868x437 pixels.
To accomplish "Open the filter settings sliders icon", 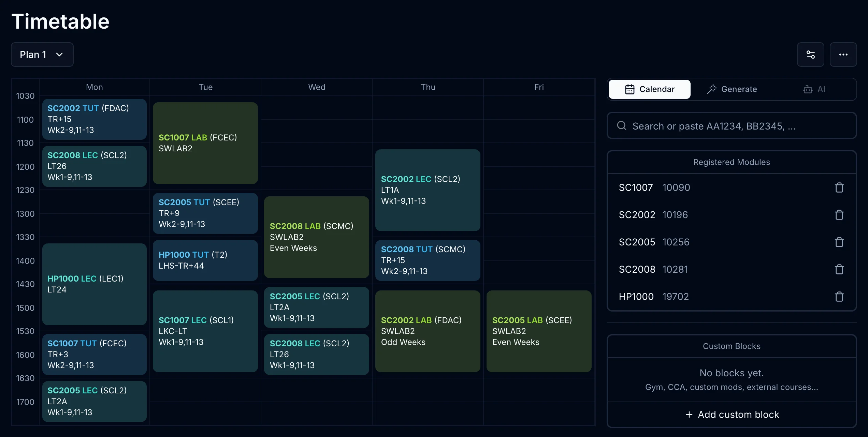I will pyautogui.click(x=810, y=55).
